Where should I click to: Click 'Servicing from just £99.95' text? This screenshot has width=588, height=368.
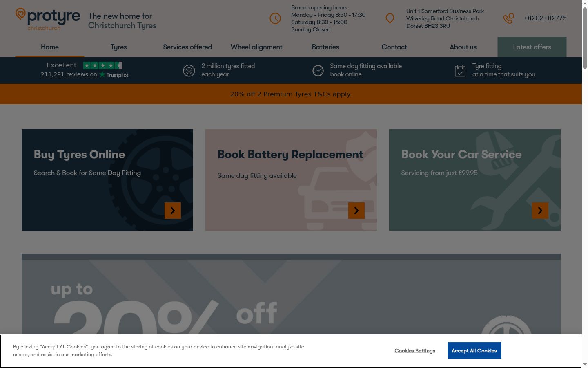(x=439, y=173)
